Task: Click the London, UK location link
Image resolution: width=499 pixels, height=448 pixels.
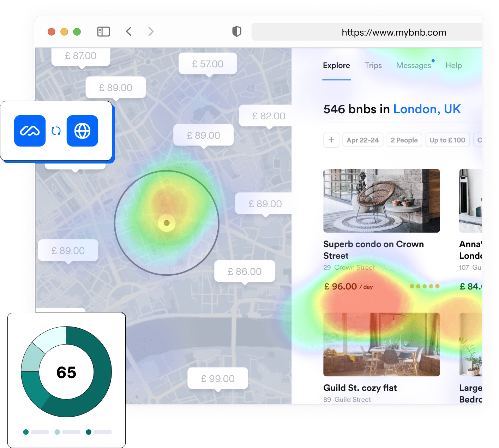Action: click(x=427, y=109)
